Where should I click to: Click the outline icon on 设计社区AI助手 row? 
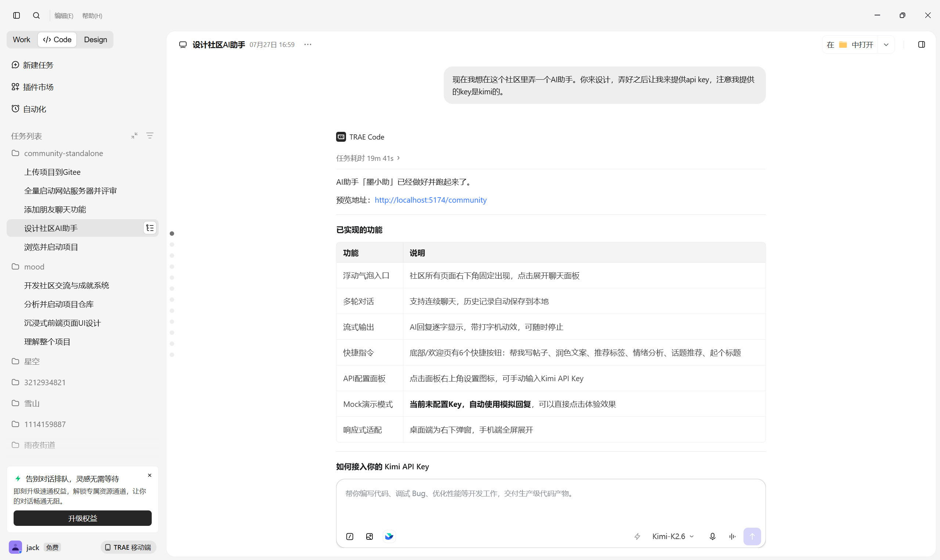pos(150,228)
